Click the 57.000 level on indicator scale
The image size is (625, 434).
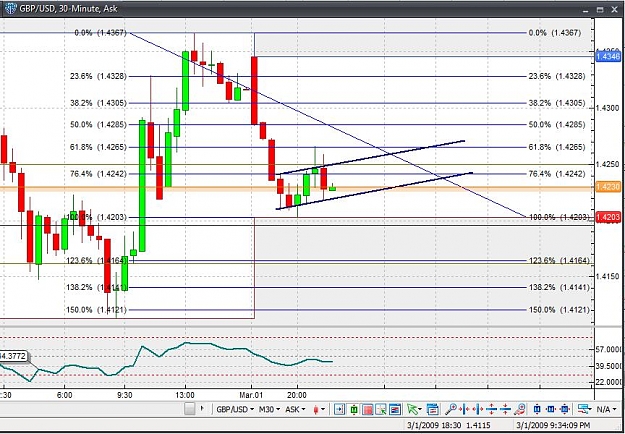[611, 350]
